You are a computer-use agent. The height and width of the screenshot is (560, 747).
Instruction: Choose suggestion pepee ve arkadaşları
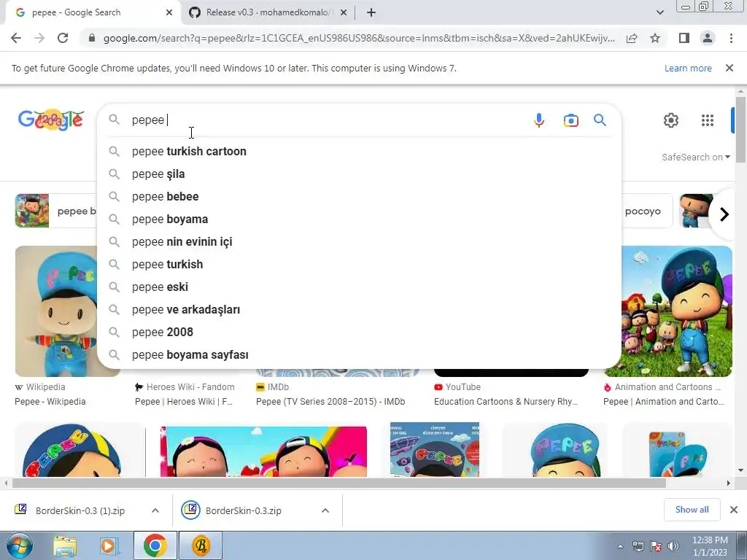359,309
